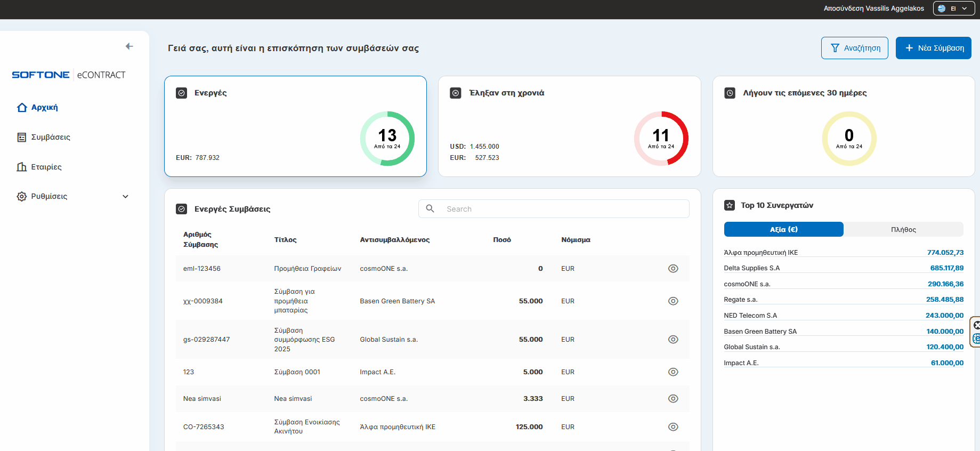Click the Αποσύνδεση logout link
Screen dimensions: 980x451
(843, 9)
